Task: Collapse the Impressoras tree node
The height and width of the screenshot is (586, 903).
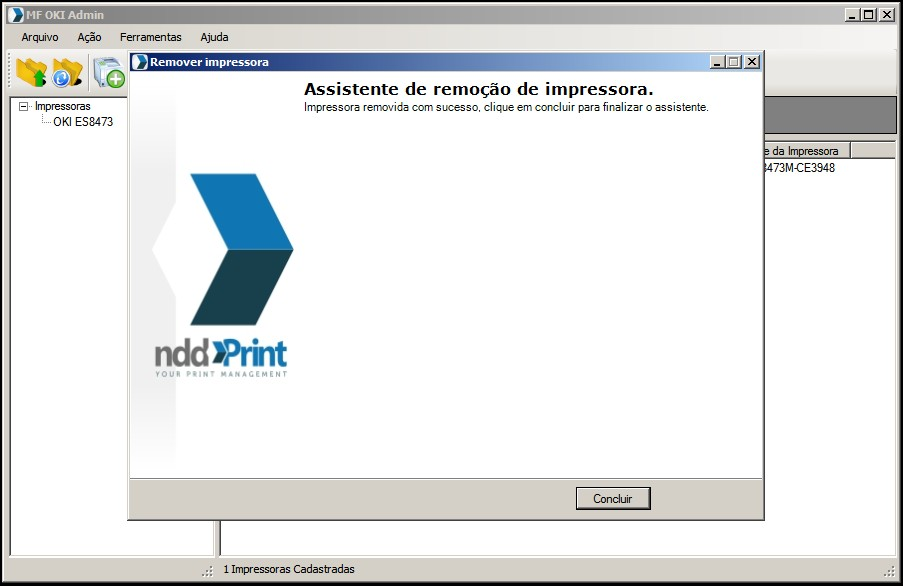Action: click(24, 106)
